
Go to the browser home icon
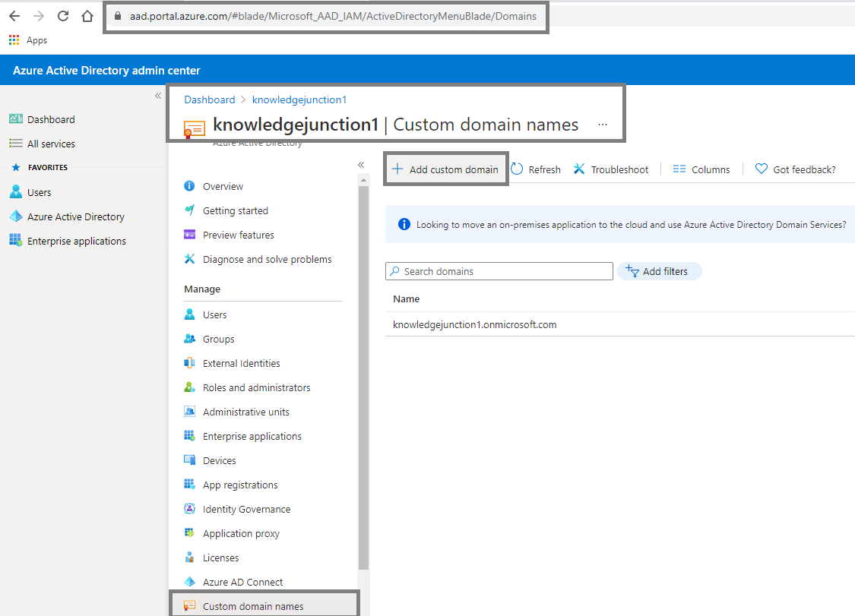tap(87, 16)
